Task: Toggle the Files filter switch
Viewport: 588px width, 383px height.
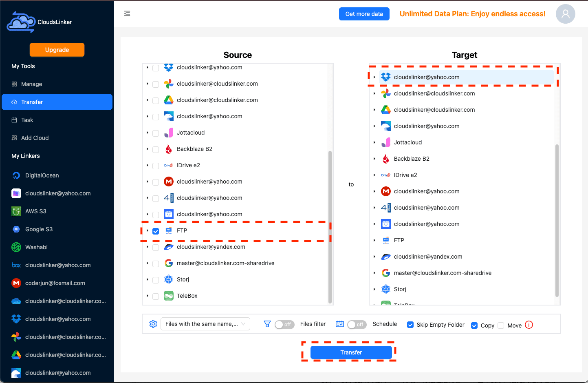Action: coord(284,325)
